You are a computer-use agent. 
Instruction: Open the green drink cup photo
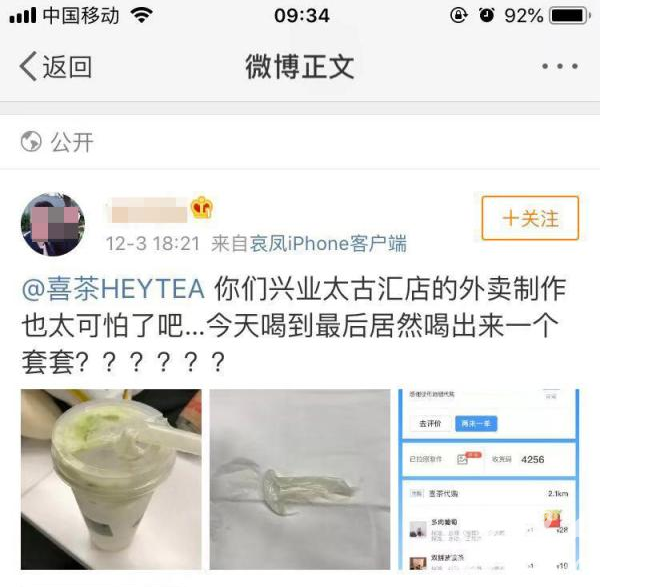(x=111, y=479)
